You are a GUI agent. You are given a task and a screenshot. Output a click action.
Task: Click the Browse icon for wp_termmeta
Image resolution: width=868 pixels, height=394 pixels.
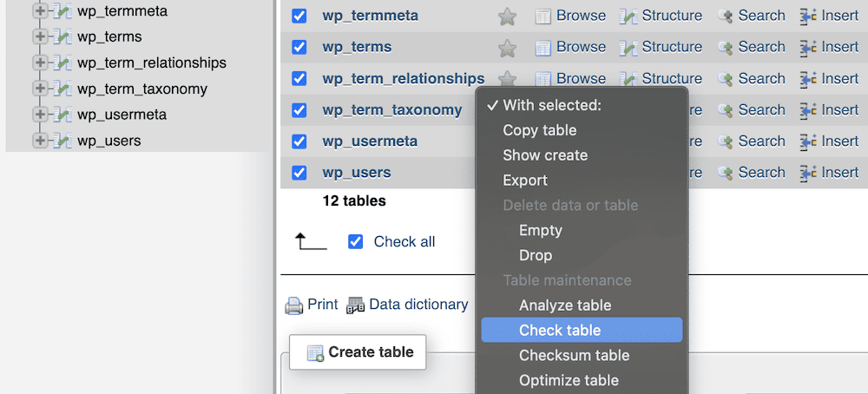coord(543,16)
